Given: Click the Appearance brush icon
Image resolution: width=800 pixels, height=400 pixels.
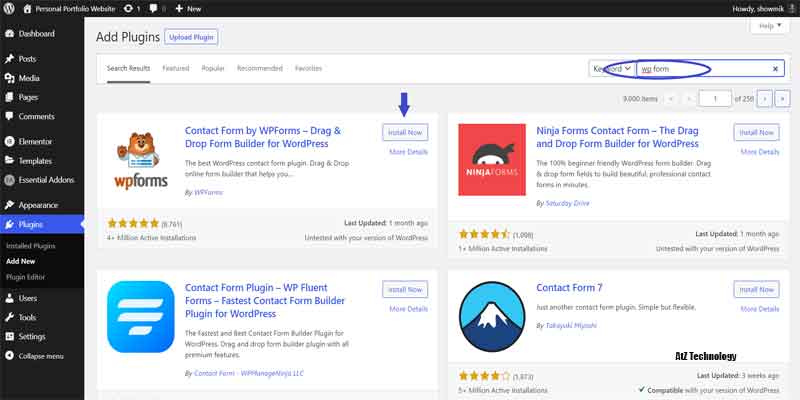Looking at the screenshot, I should pos(10,205).
